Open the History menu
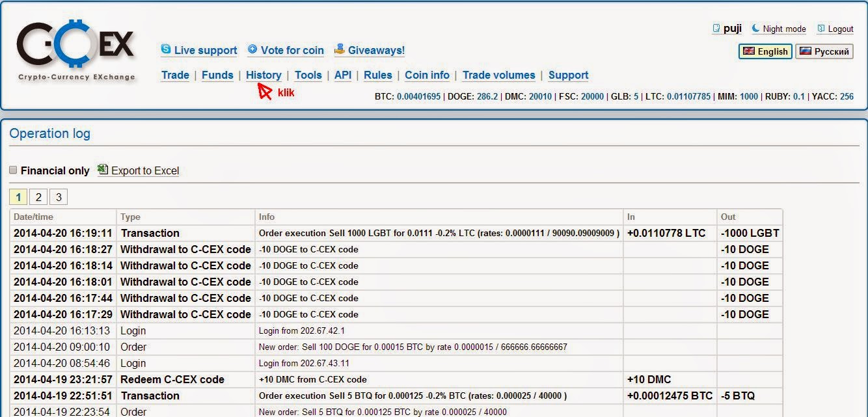The image size is (868, 417). pyautogui.click(x=264, y=75)
